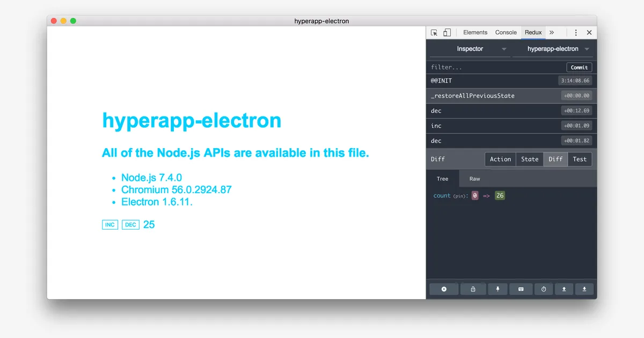Open the dispatcher keyboard icon
Image resolution: width=644 pixels, height=338 pixels.
[521, 289]
